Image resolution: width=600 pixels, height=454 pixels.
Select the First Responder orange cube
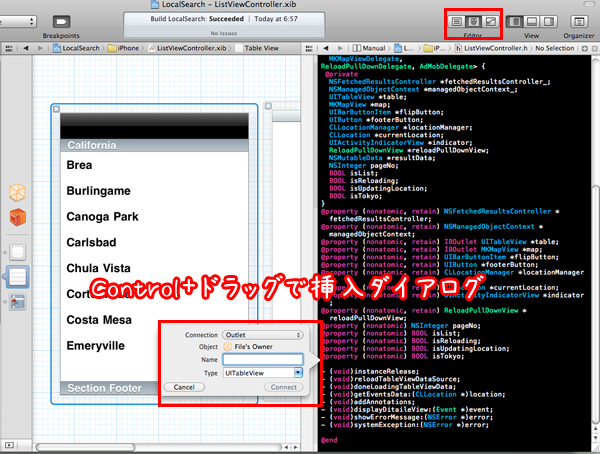tap(17, 218)
